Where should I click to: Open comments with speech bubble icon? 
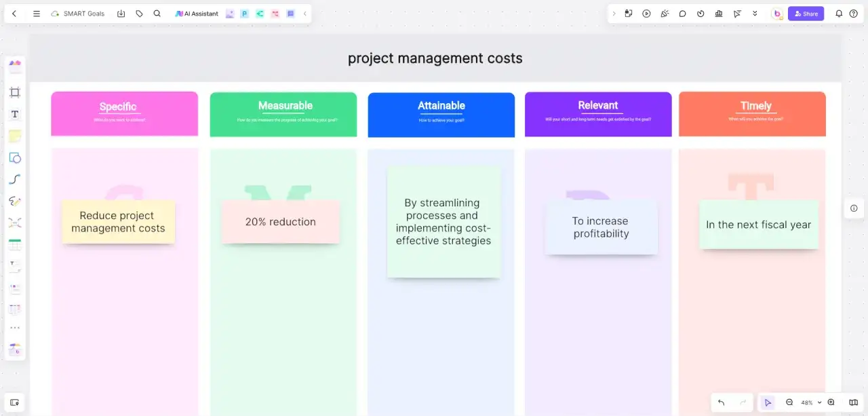coord(683,14)
